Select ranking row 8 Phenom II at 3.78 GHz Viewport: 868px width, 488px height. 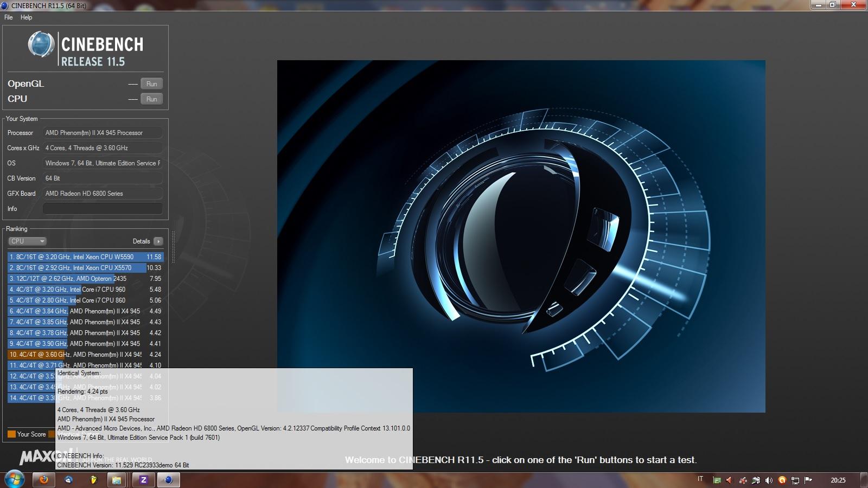(x=86, y=333)
